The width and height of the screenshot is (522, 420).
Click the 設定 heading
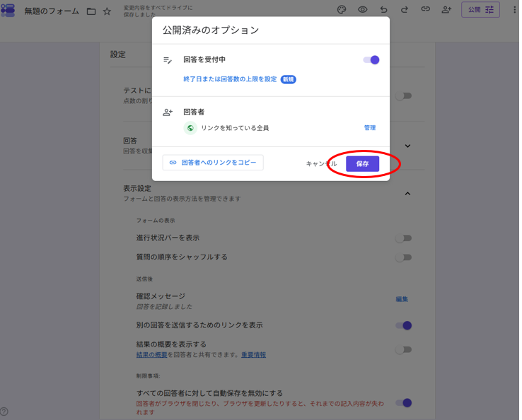[x=118, y=54]
